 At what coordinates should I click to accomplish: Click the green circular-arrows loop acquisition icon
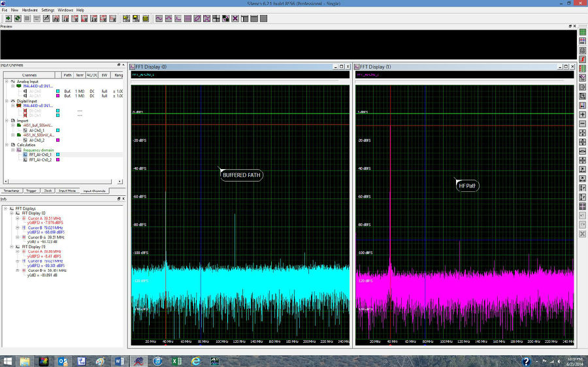click(18, 18)
